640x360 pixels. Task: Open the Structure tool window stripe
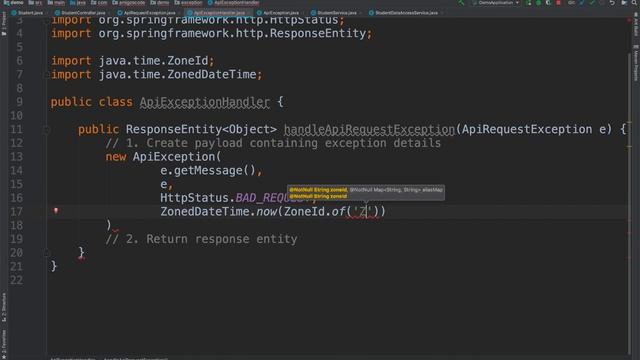[4, 307]
